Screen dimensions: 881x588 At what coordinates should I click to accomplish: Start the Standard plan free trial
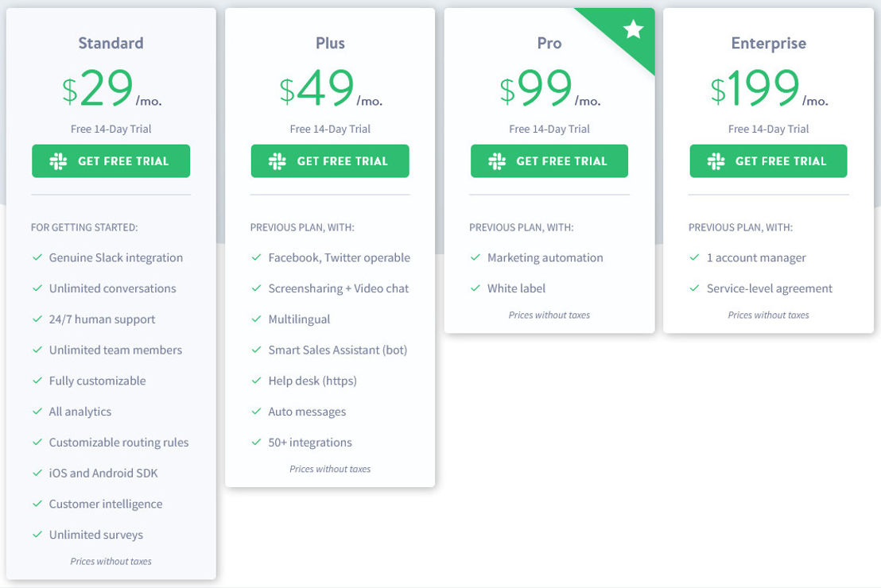(111, 161)
